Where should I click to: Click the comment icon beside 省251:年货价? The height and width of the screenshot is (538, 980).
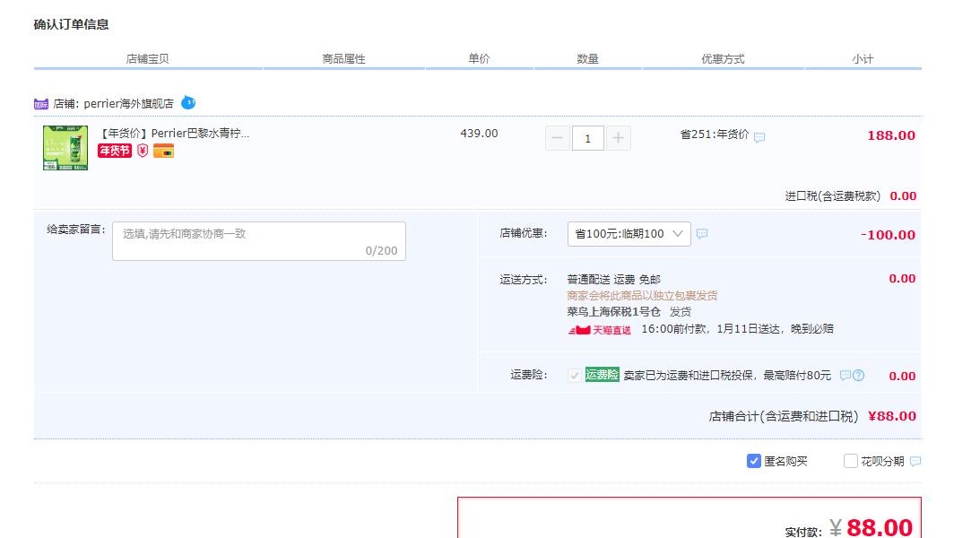[759, 137]
